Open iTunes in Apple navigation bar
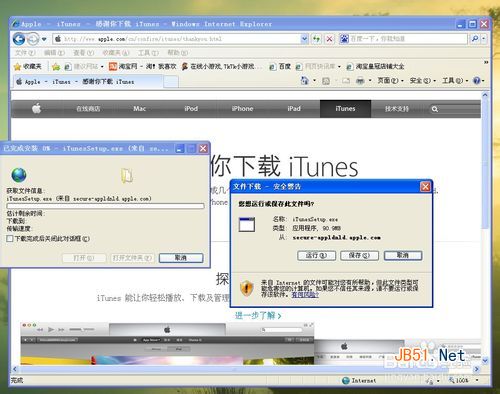This screenshot has height=394, width=500. (x=345, y=109)
